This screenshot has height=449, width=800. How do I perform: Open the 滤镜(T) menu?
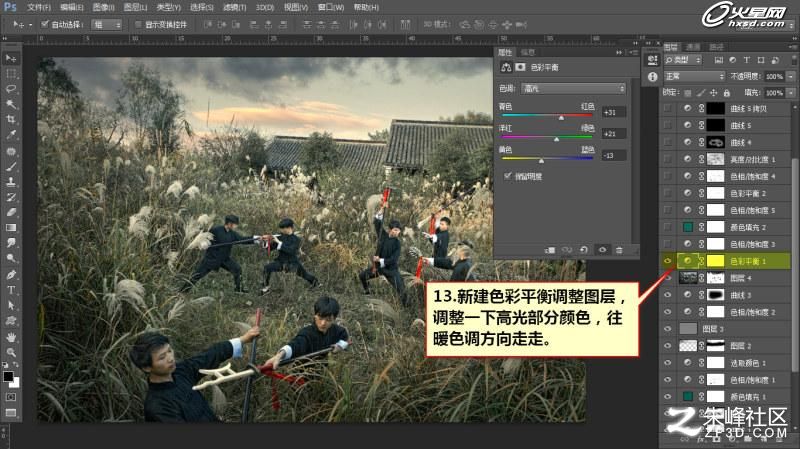(235, 8)
